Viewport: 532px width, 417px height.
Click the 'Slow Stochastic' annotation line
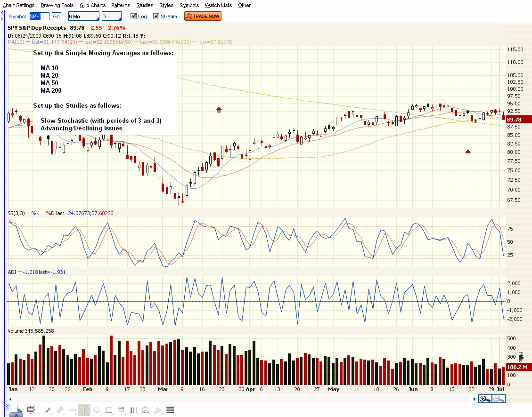(101, 120)
